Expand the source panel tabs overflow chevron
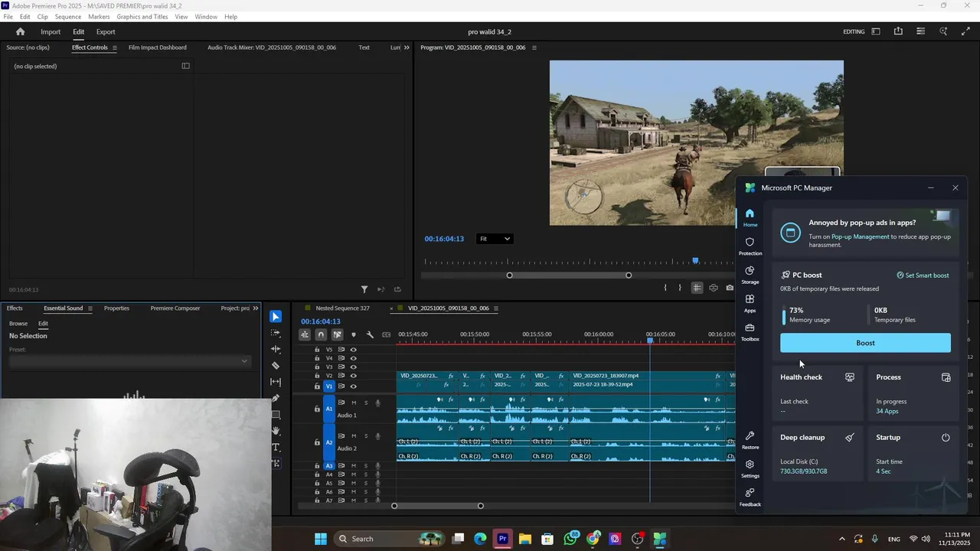This screenshot has height=551, width=980. click(407, 47)
